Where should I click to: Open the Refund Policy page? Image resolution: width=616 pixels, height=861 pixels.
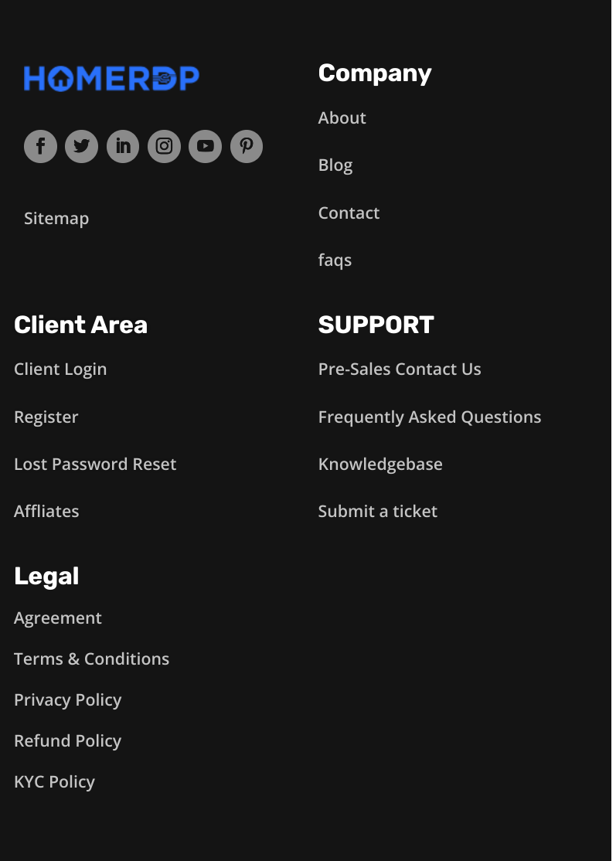[67, 740]
